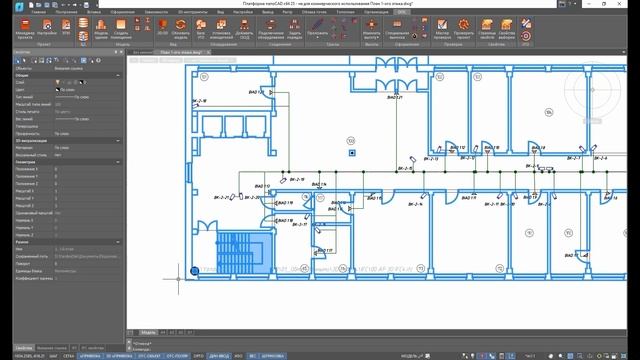This screenshot has height=360, width=640.
Task: Open Мастер проверок
Action: 442,29
